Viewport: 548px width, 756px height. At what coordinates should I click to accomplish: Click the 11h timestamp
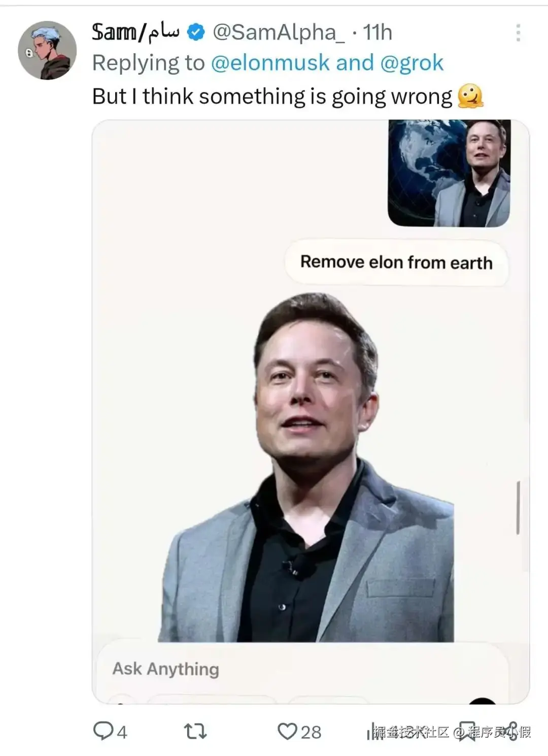click(x=378, y=32)
